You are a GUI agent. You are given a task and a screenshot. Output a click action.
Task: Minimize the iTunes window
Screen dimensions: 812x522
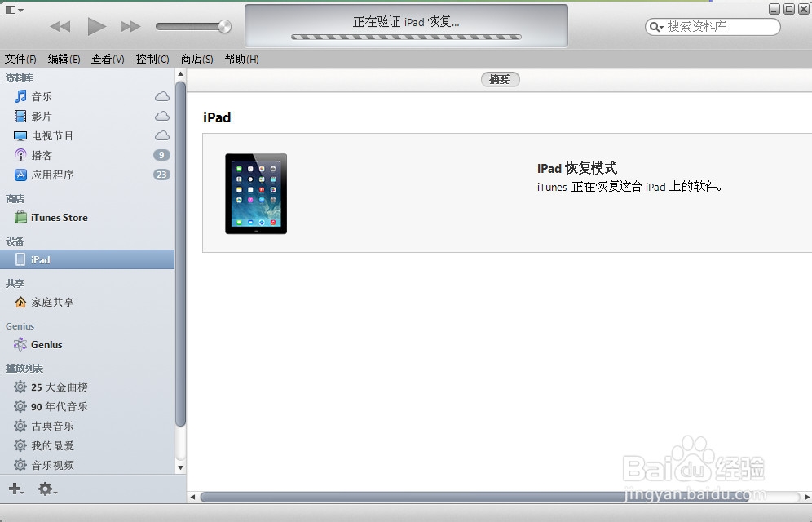[774, 9]
